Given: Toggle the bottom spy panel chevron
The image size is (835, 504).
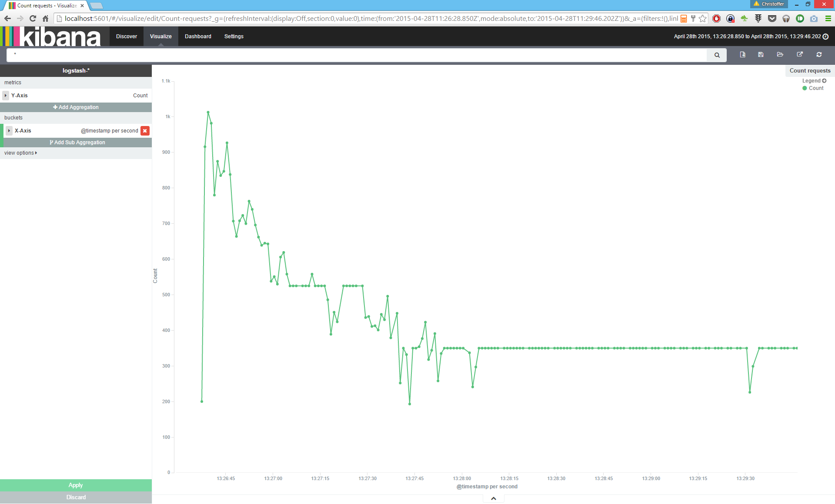Looking at the screenshot, I should point(493,498).
